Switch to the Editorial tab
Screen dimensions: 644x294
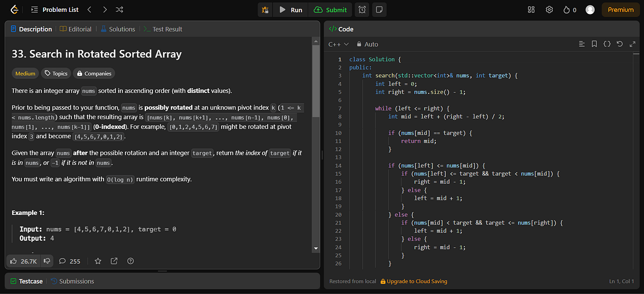click(x=76, y=29)
